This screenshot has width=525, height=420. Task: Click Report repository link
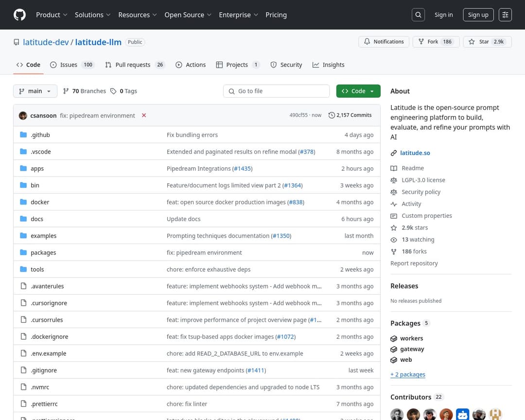pos(414,263)
